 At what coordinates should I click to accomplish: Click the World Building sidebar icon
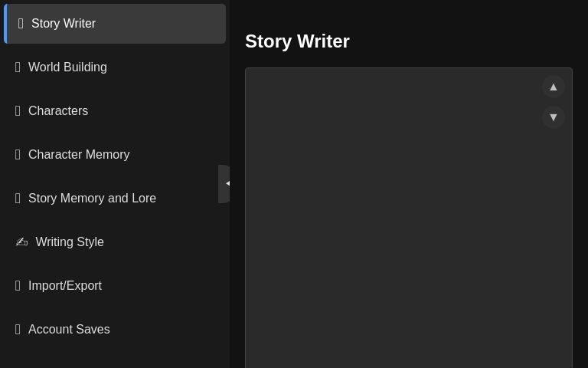(18, 67)
